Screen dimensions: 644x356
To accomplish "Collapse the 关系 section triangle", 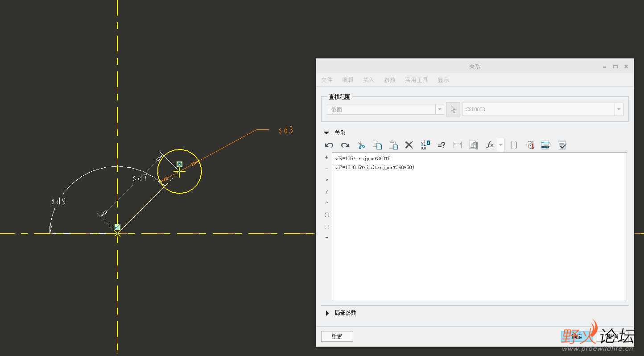I will 326,133.
